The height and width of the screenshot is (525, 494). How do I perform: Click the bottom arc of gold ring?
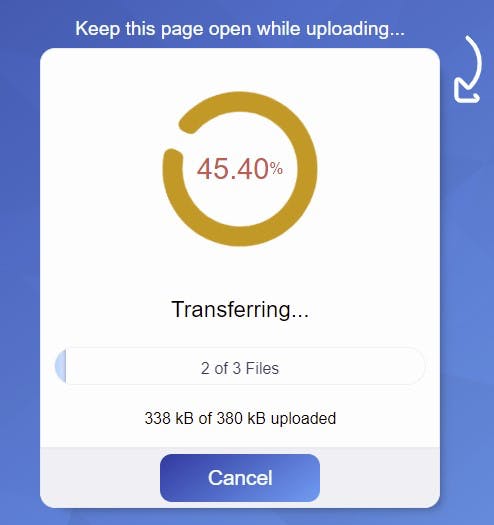pyautogui.click(x=240, y=236)
